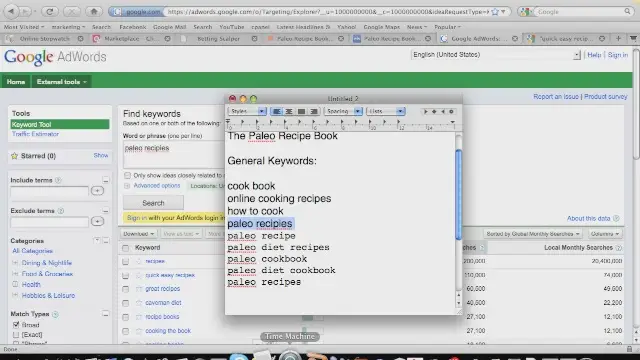Click help icon next to Match Types
640x360 pixels.
click(56, 314)
